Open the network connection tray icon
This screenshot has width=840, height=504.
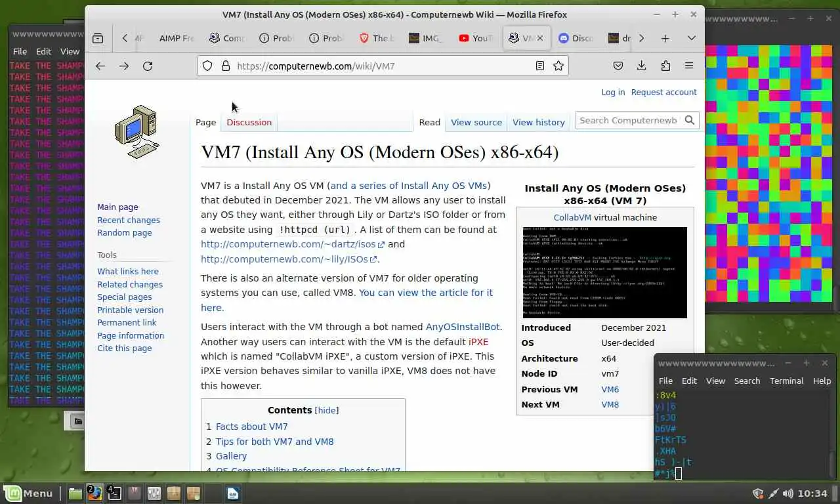[774, 493]
